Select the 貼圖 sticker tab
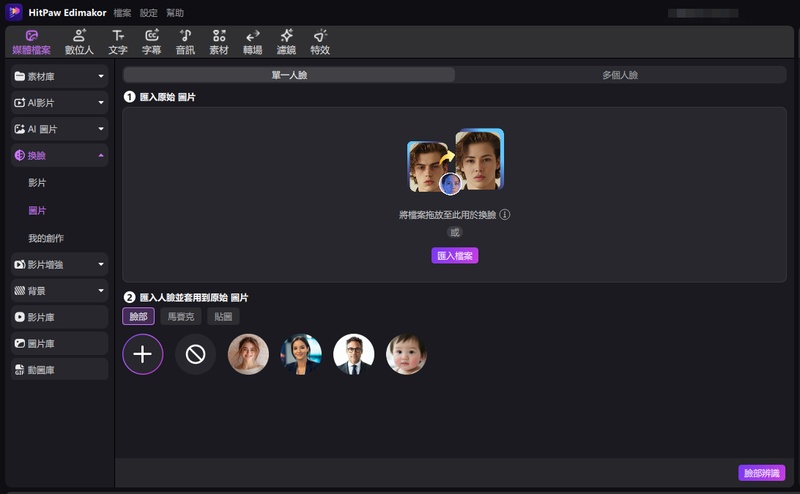This screenshot has height=494, width=800. (223, 316)
